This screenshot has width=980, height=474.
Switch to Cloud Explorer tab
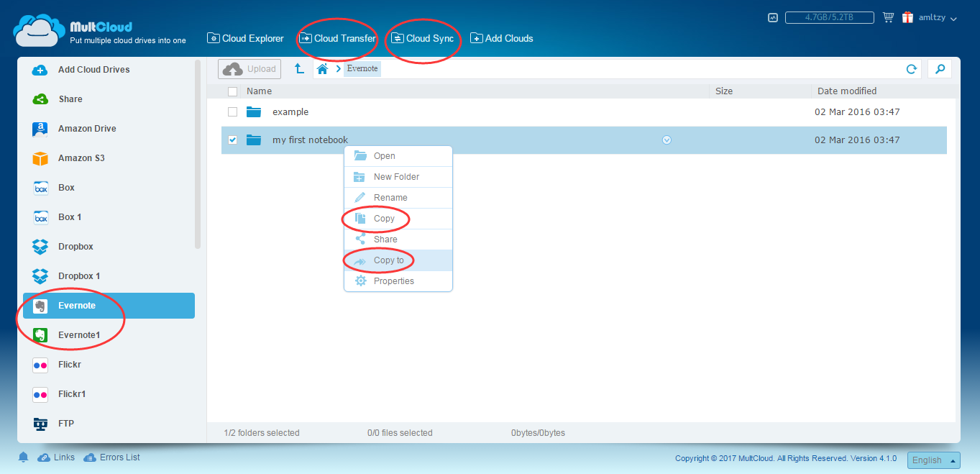246,38
